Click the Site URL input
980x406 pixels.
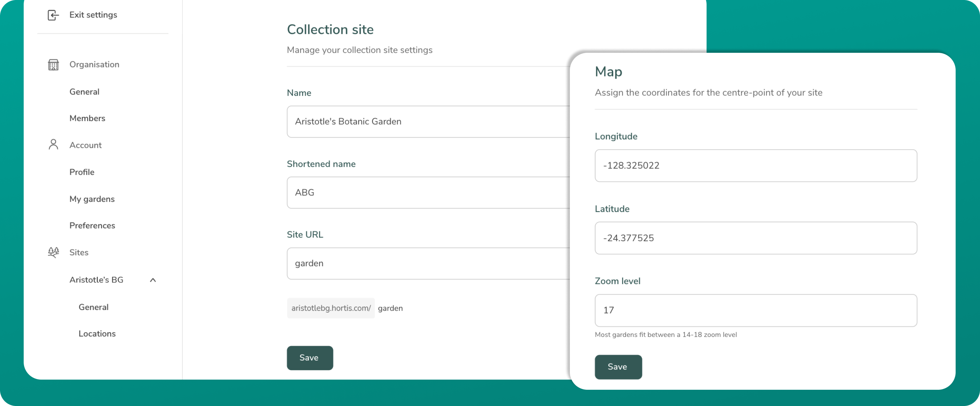tap(428, 263)
